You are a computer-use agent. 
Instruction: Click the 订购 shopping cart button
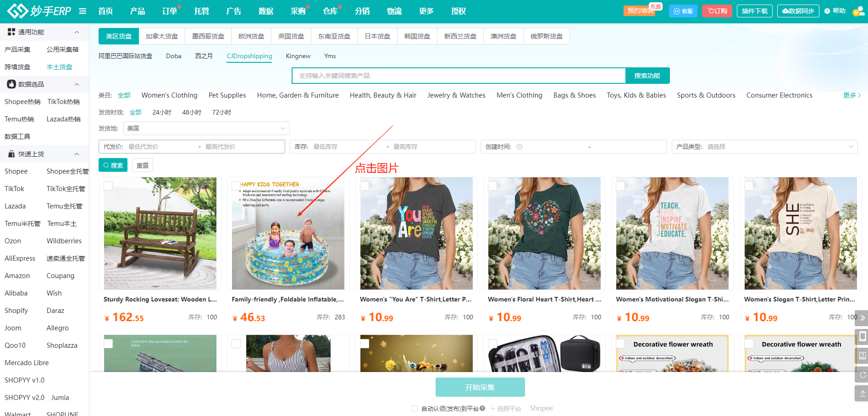(717, 11)
